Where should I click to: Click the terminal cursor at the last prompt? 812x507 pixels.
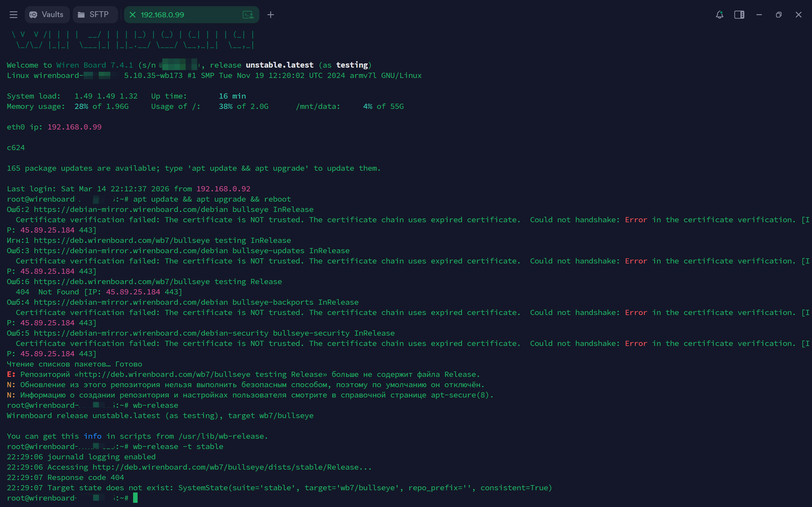point(135,498)
